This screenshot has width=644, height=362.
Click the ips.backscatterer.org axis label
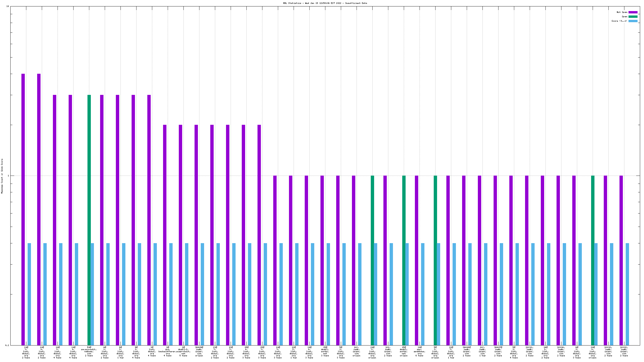(x=168, y=351)
